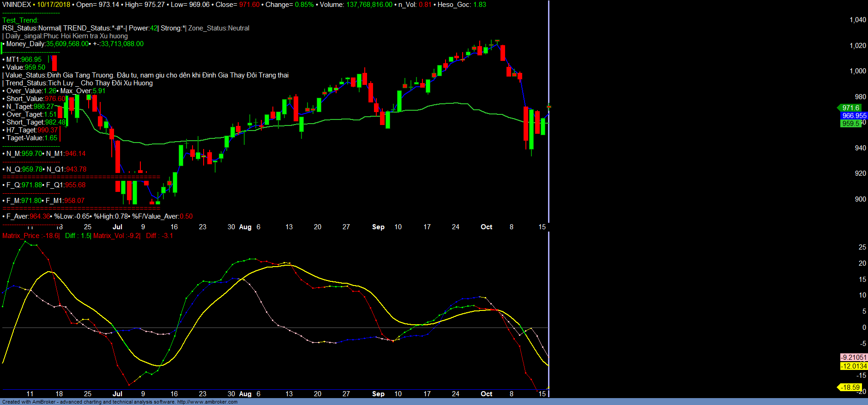Click the 25 label on indicator axis
This screenshot has width=868, height=405.
[x=862, y=247]
